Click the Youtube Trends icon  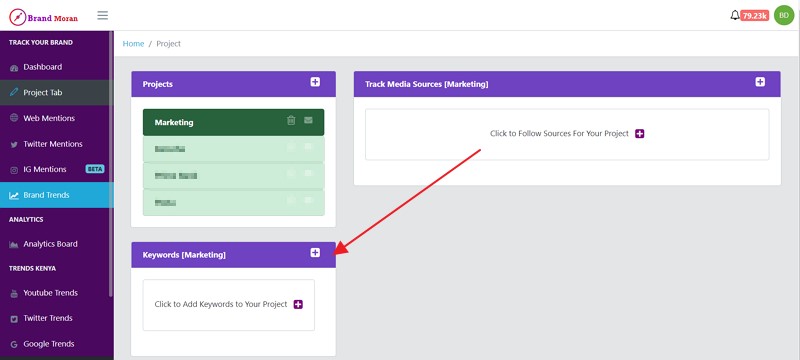pyautogui.click(x=14, y=293)
